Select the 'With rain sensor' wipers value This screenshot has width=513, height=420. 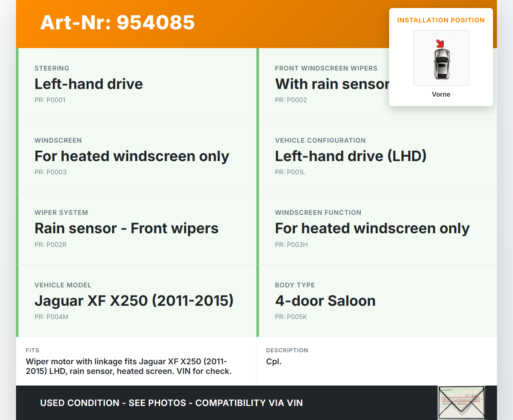[332, 84]
